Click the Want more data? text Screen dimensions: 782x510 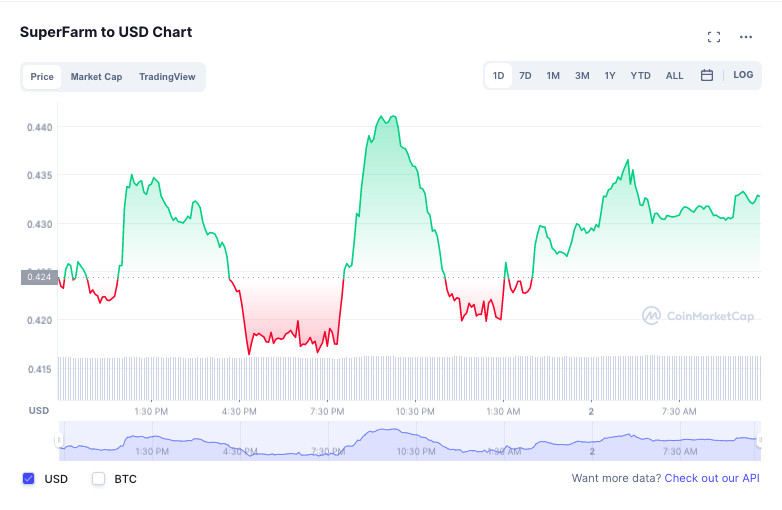[616, 478]
